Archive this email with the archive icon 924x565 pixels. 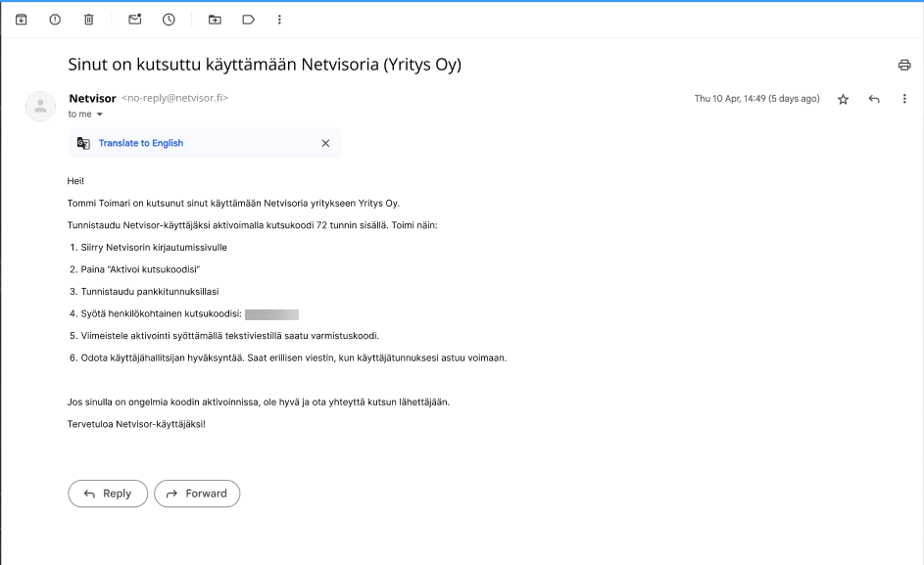coord(22,20)
